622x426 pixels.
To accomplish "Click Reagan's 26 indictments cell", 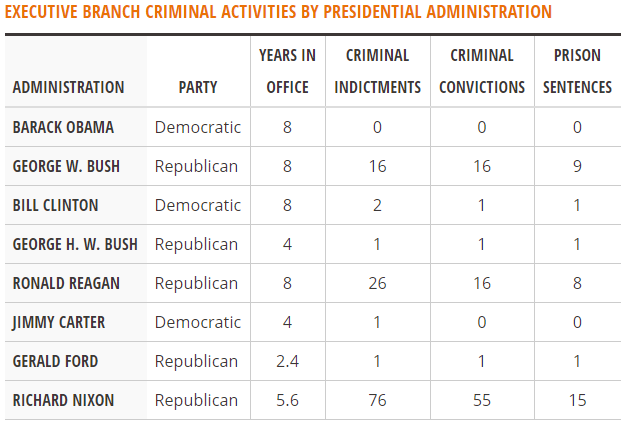I will click(378, 283).
